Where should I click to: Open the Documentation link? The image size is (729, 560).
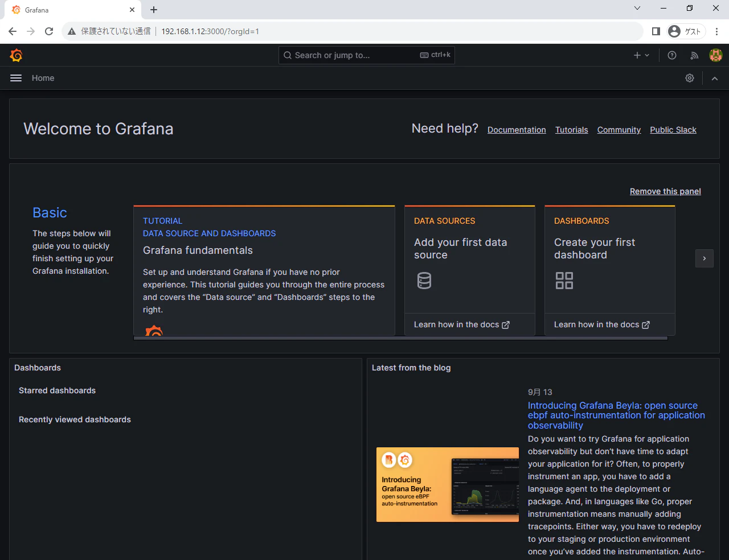point(517,130)
